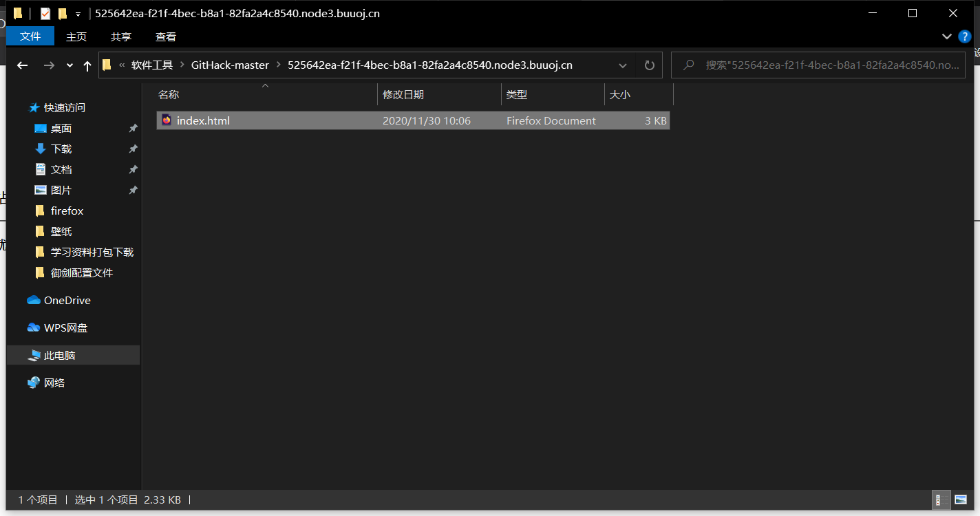980x516 pixels.
Task: Refresh the current folder view
Action: [649, 65]
